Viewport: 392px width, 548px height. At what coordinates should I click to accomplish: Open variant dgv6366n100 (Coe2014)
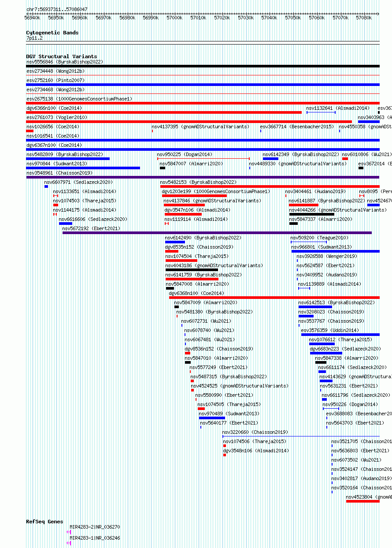click(54, 108)
